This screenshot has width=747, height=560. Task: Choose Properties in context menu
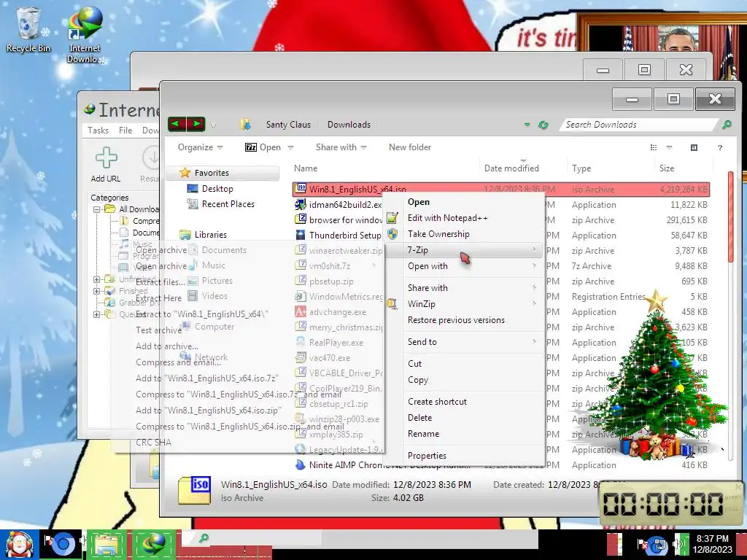(x=464, y=456)
